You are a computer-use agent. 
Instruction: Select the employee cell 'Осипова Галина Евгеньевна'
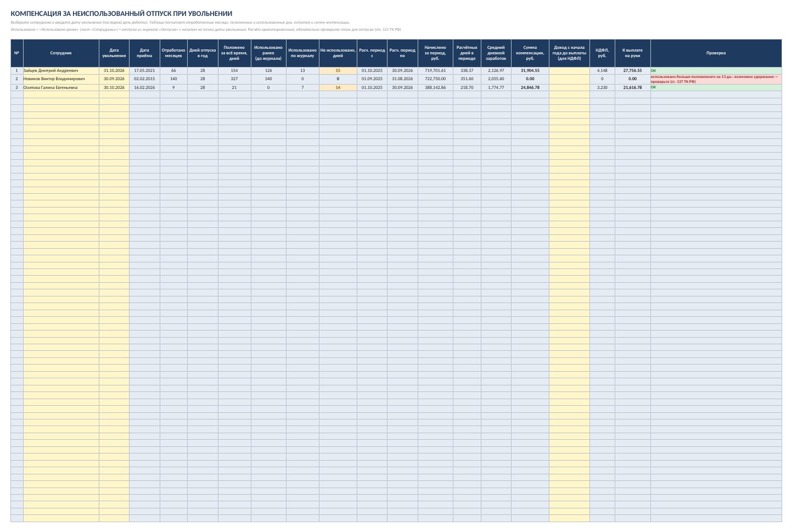click(x=61, y=87)
